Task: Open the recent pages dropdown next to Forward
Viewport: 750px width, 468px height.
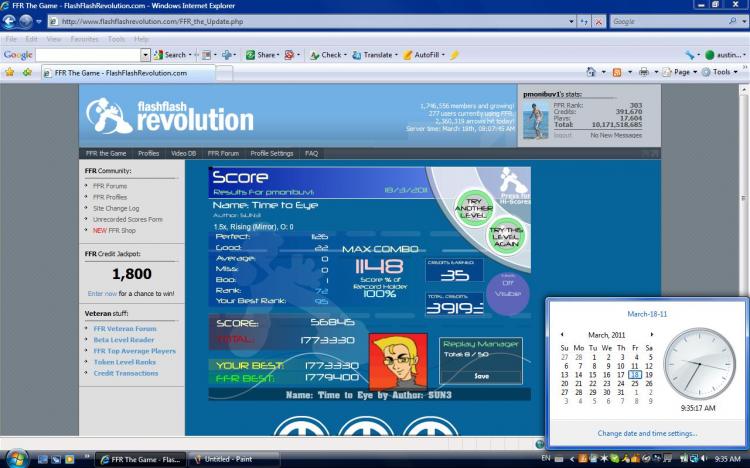Action: pyautogui.click(x=39, y=22)
